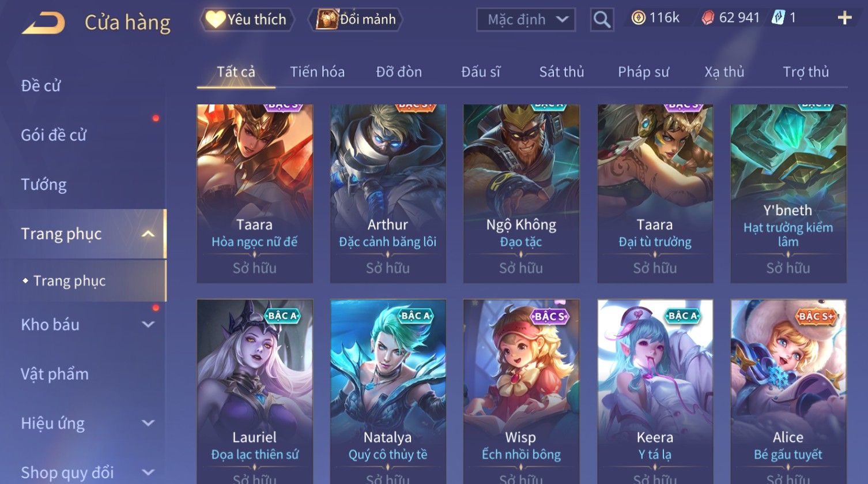Open Arthur Đặc cảnh băng lôi skin card
This screenshot has height=484, width=868.
click(388, 193)
